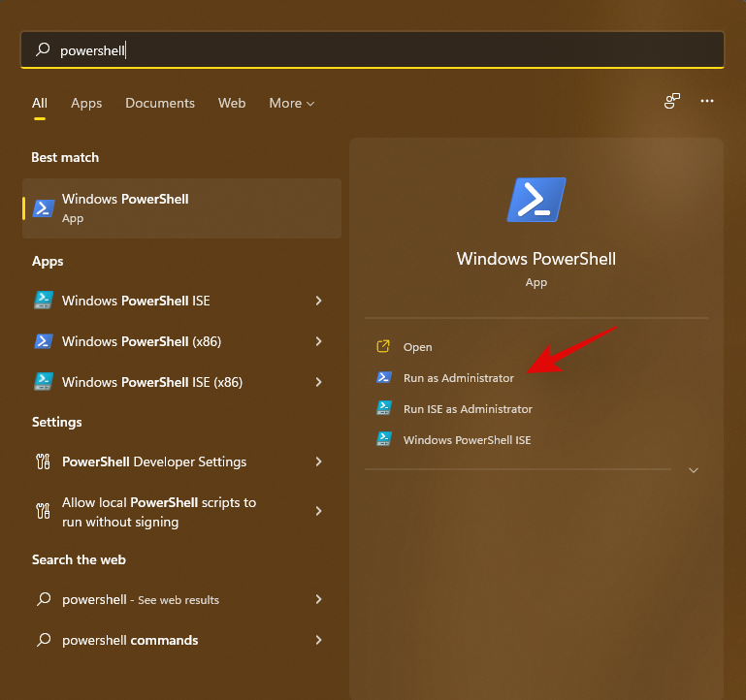The image size is (746, 700).
Task: Click the large Windows PowerShell logo icon
Action: coord(535,200)
